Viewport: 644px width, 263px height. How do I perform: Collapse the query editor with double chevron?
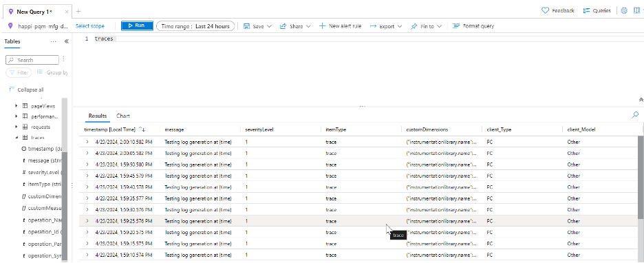[x=641, y=99]
